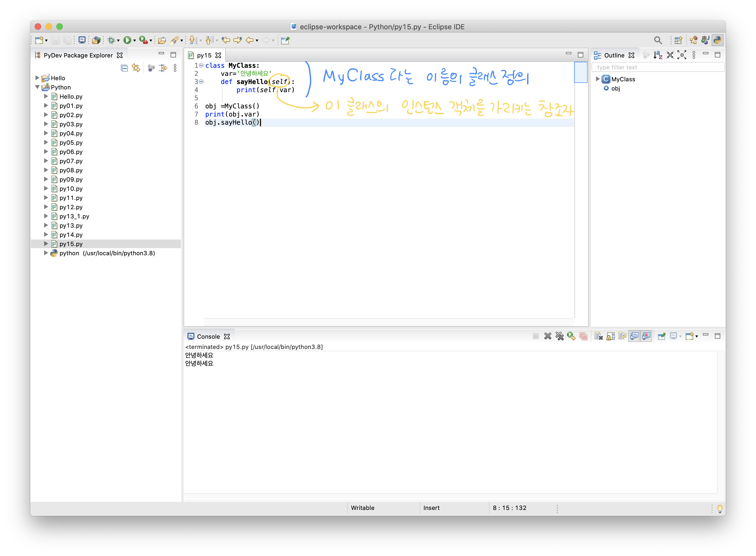The width and height of the screenshot is (756, 556).
Task: Expand MyClass in the Outline
Action: pyautogui.click(x=598, y=79)
